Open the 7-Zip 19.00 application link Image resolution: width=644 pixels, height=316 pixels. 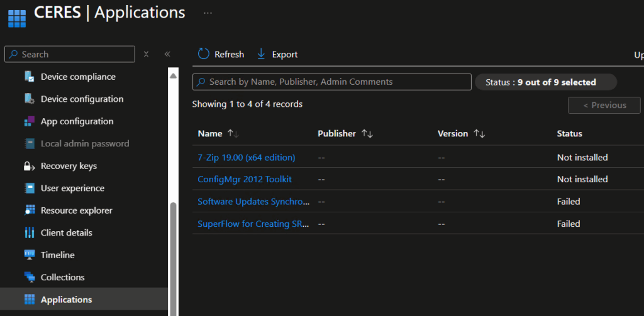246,157
